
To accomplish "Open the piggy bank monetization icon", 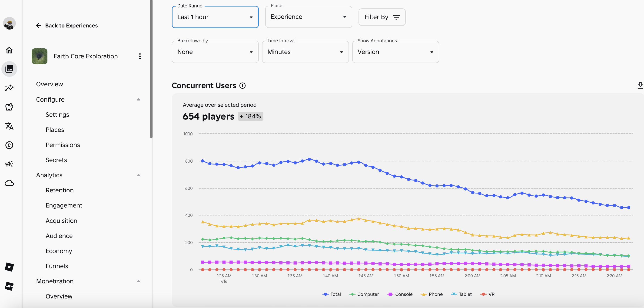I will coord(9,107).
